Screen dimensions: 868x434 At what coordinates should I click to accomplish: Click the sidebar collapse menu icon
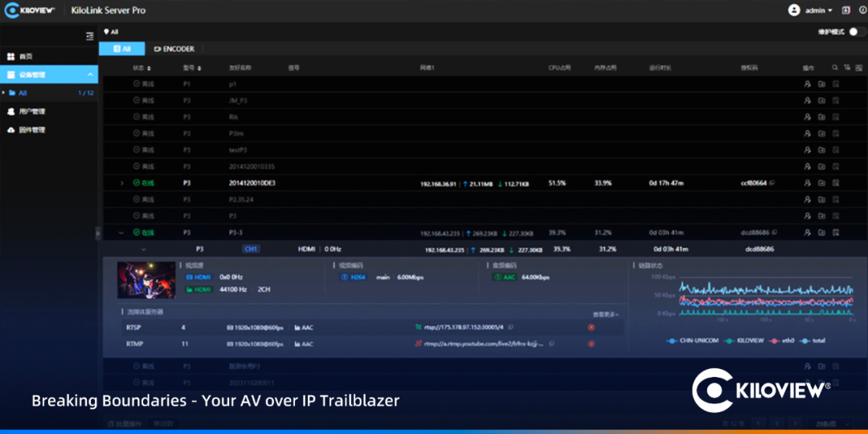[90, 36]
